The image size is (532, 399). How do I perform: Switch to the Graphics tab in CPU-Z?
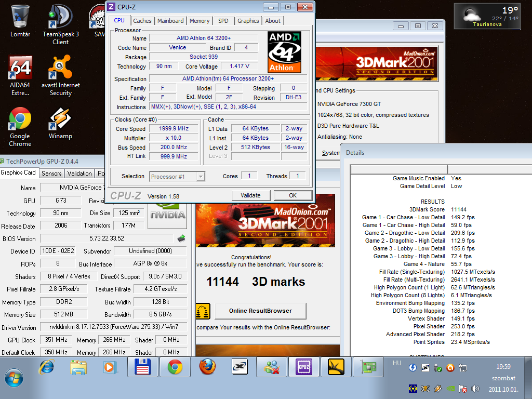coord(248,21)
